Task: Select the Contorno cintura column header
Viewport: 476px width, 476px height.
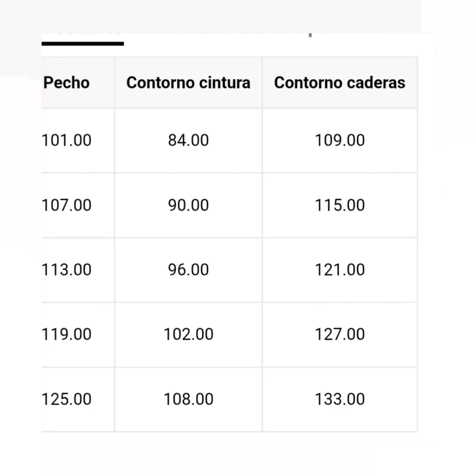Action: click(188, 83)
